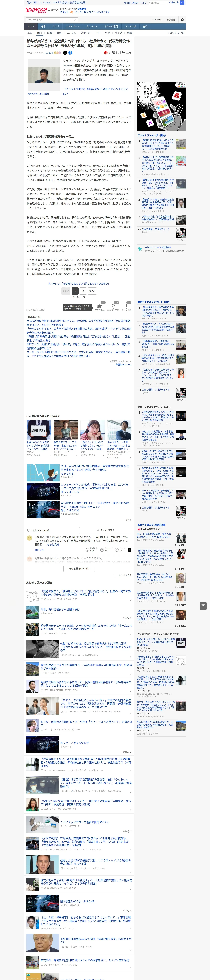
Task: Focus the web search field at top right
Action: (x=157, y=3)
